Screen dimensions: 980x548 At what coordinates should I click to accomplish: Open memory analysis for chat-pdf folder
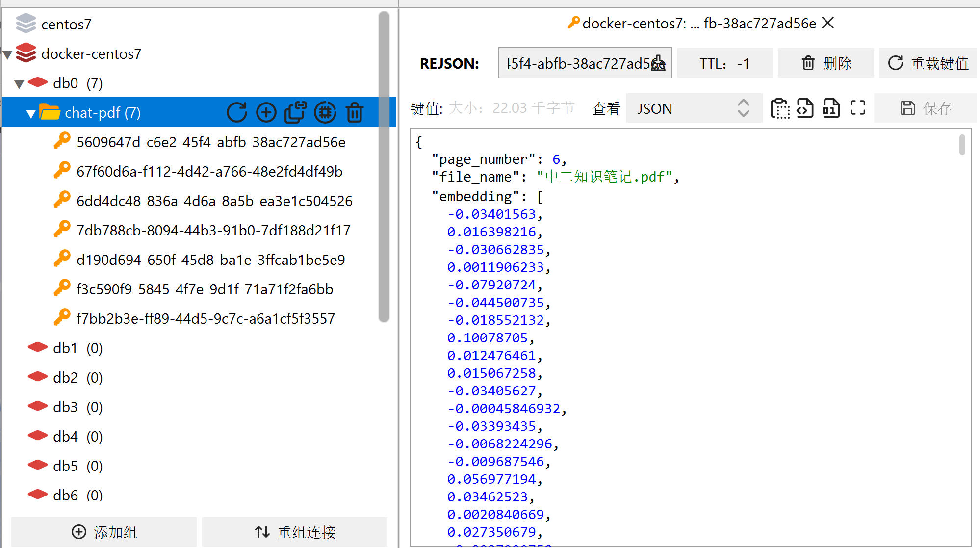click(325, 112)
